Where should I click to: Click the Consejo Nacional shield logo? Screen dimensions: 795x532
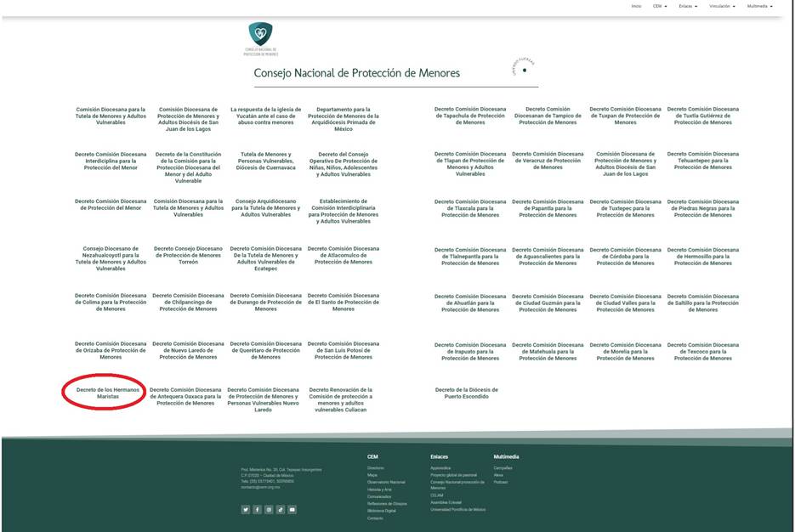(x=260, y=35)
